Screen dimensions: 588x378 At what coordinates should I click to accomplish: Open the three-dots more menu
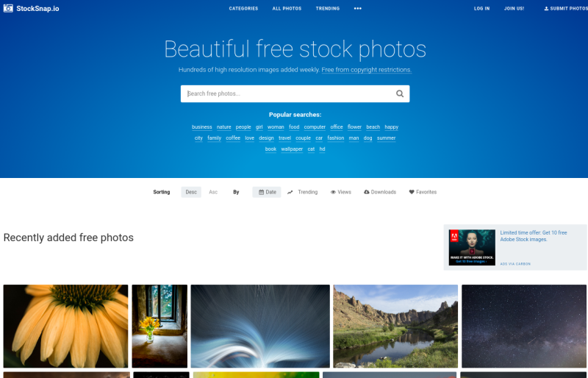pos(358,9)
